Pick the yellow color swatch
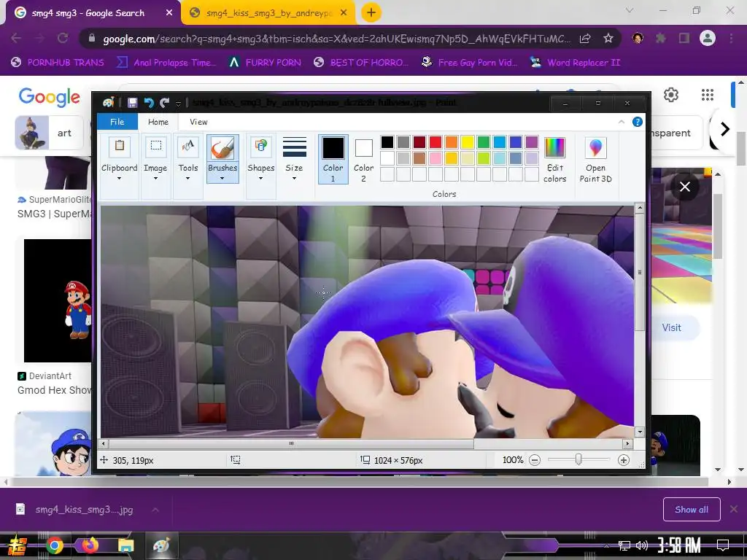Screen dimensions: 747x560 (468, 142)
